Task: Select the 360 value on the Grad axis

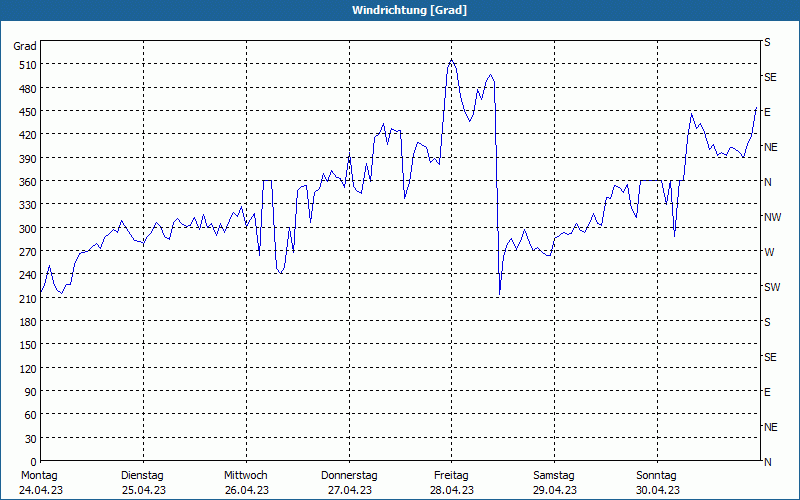Action: coord(29,182)
